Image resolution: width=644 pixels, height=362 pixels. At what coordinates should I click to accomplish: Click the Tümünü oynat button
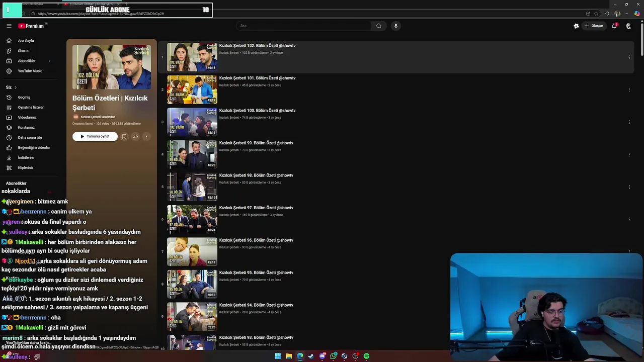click(95, 136)
